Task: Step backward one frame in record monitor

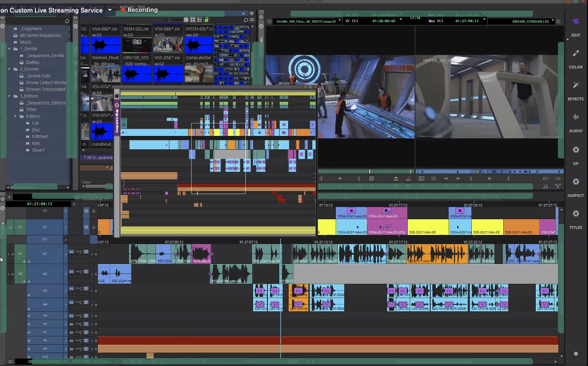Action: [446, 178]
